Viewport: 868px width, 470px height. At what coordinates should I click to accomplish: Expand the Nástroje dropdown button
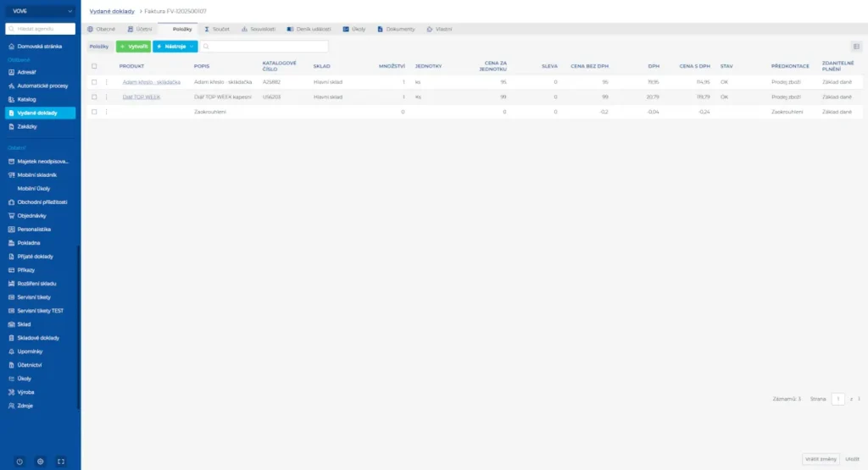[x=175, y=47]
